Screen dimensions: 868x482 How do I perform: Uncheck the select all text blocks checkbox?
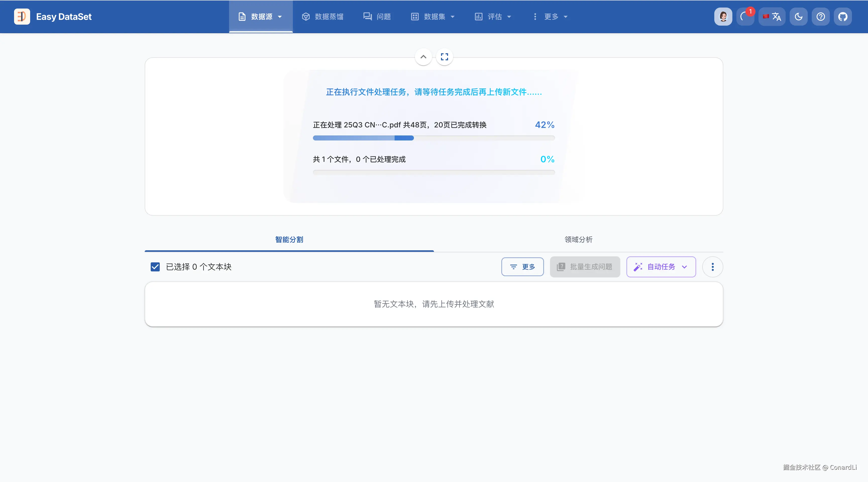155,267
